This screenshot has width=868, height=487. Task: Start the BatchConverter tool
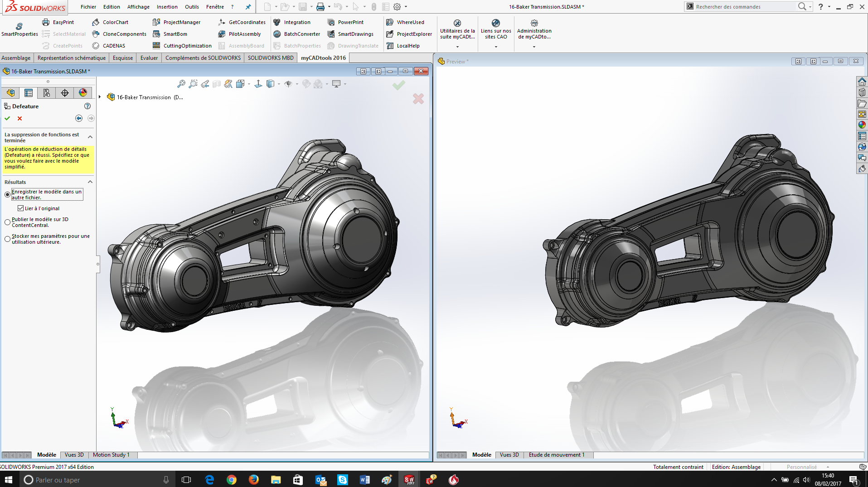coord(297,34)
